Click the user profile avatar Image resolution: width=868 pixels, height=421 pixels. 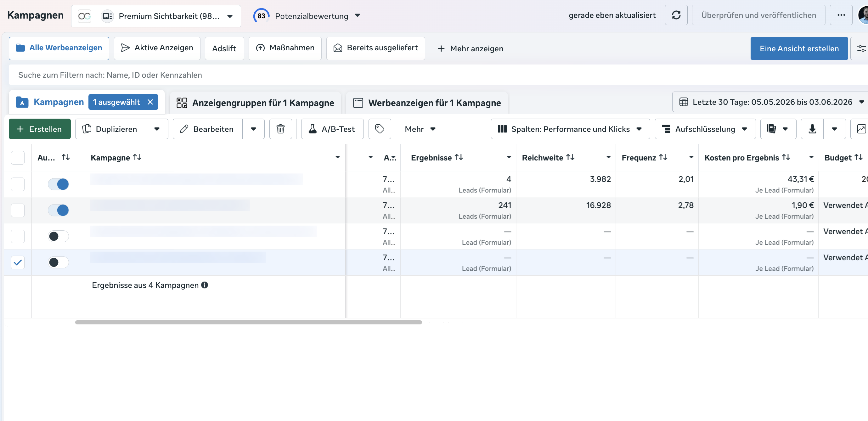(863, 15)
